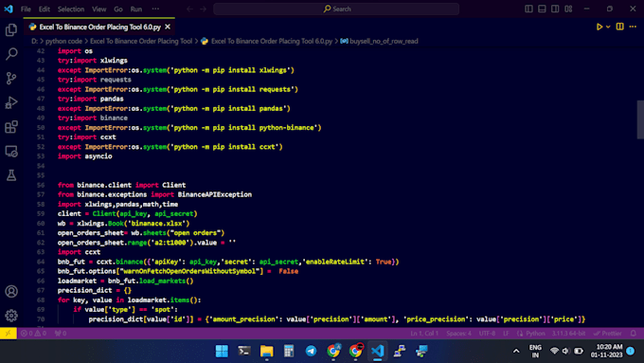Change indentation via Spaces: 4
This screenshot has height=363, width=644.
coord(458,334)
